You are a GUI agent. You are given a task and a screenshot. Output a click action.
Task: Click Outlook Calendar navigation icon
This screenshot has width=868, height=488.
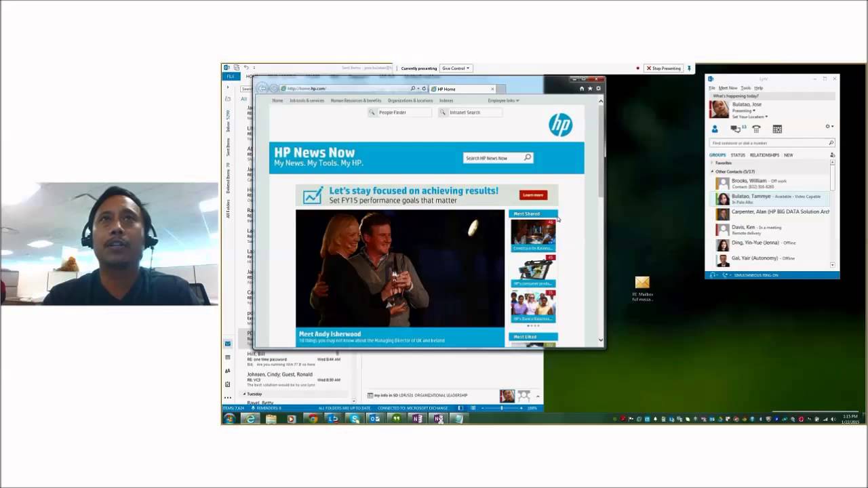(x=228, y=357)
